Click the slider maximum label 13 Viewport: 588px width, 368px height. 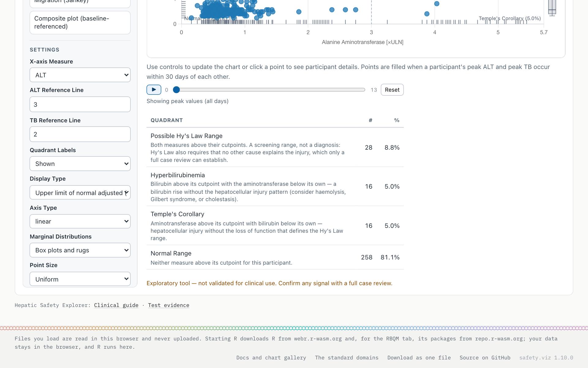coord(374,90)
